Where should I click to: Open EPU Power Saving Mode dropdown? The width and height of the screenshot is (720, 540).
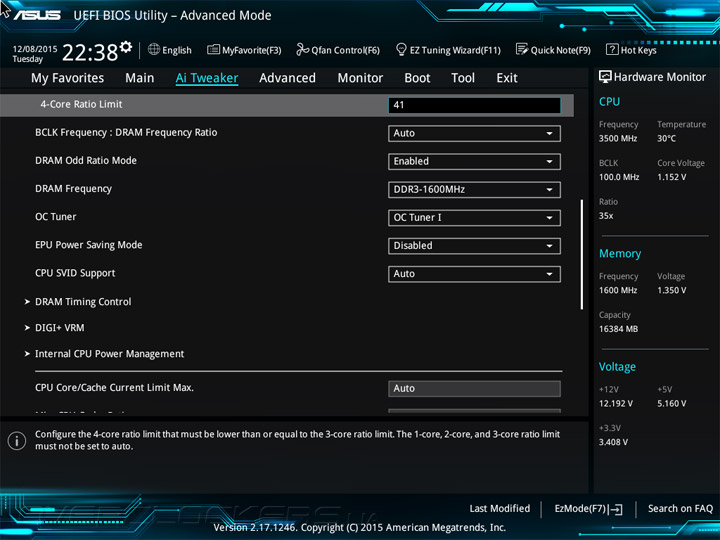coord(474,246)
